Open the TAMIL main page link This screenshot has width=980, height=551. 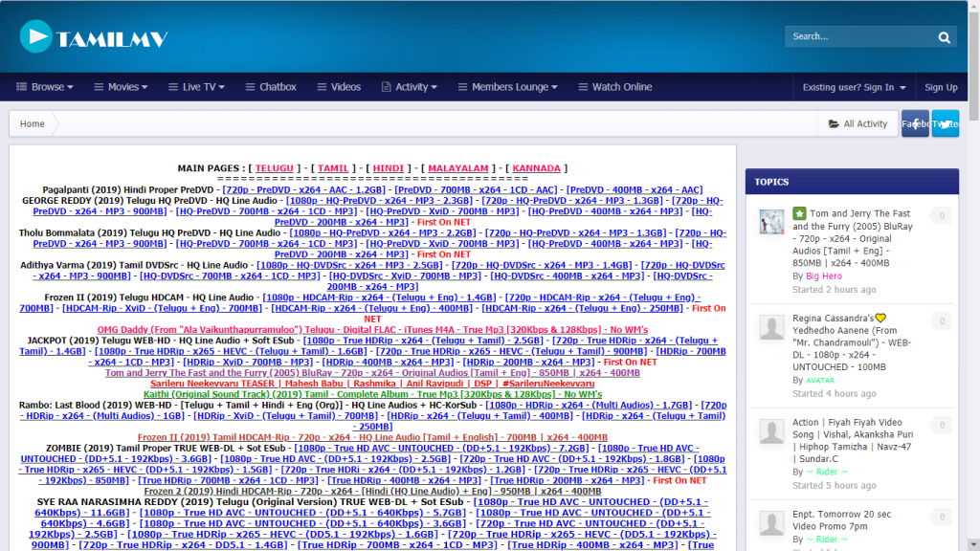(x=333, y=168)
